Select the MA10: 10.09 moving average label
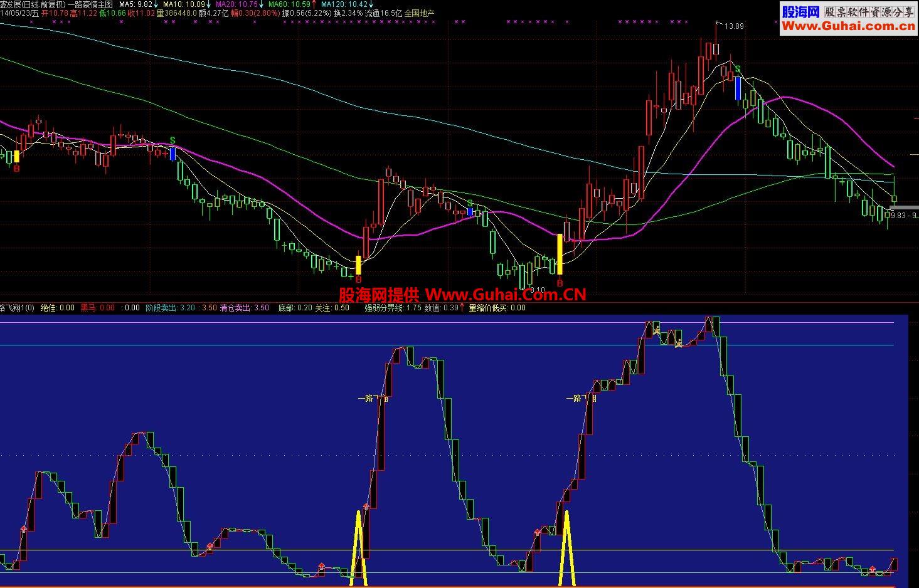Image resolution: width=919 pixels, height=588 pixels. click(x=184, y=4)
